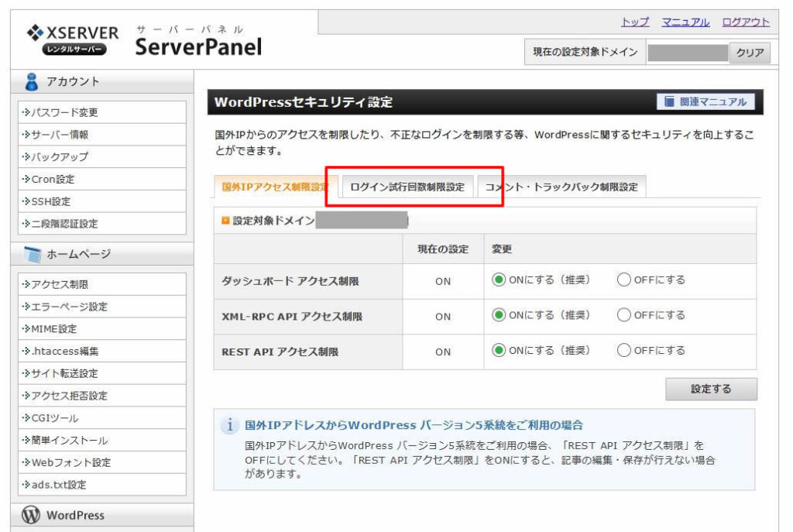Click the ダッシュボード アクセス制限 row label
The image size is (793, 532).
[290, 280]
